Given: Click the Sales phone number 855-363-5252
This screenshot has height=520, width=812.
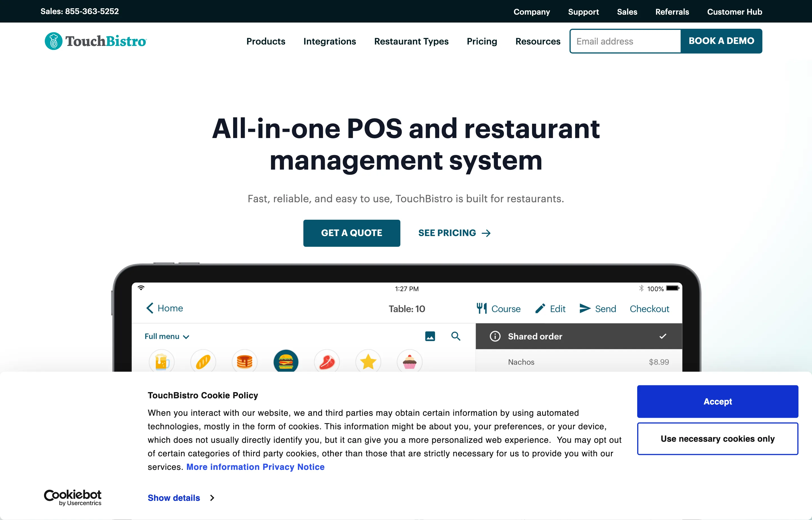Looking at the screenshot, I should pos(92,11).
